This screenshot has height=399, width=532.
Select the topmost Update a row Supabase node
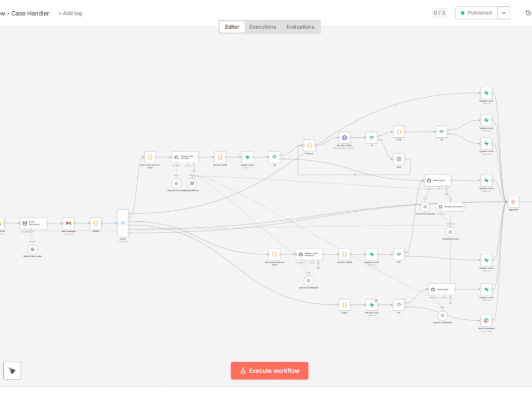click(x=486, y=93)
